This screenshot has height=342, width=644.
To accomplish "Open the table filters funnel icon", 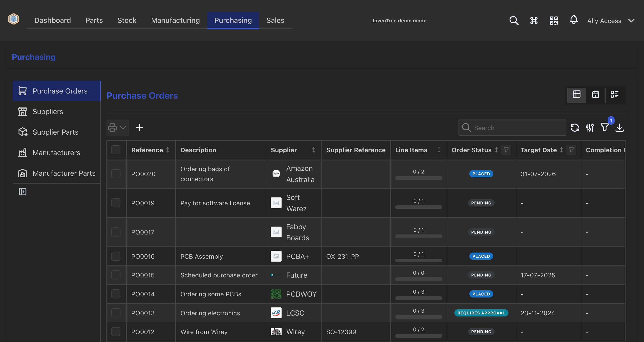I will tap(604, 127).
